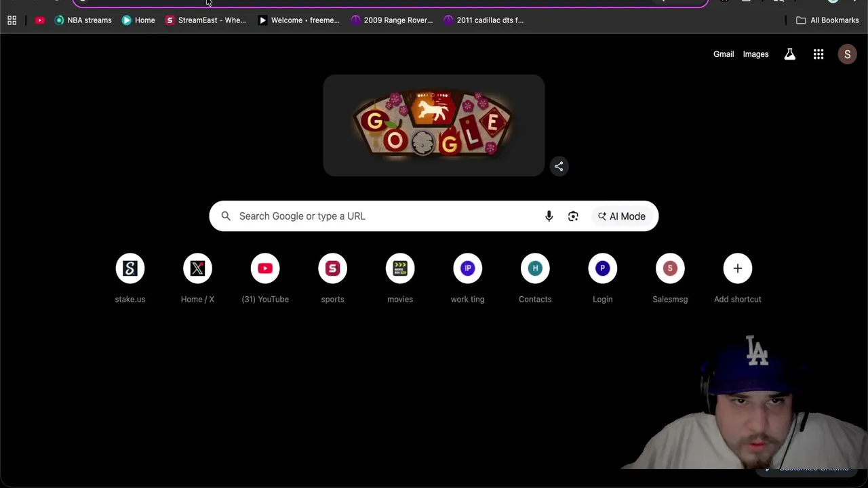Add a new shortcut
Image resolution: width=868 pixels, height=488 pixels.
click(x=738, y=278)
